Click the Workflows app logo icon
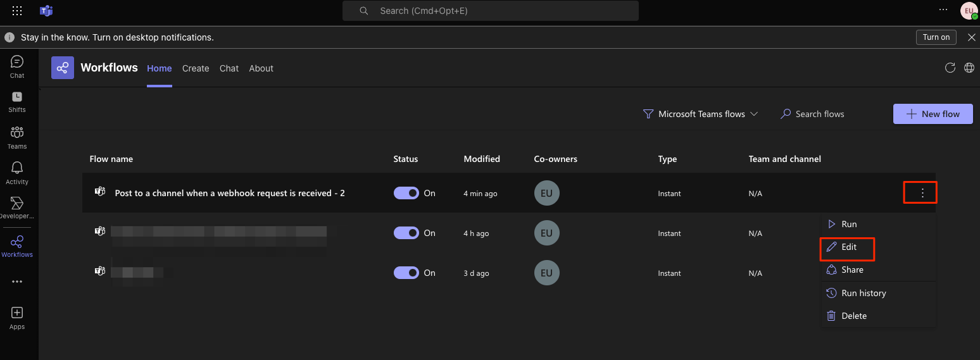Screen dimensions: 980x360 click(63, 68)
